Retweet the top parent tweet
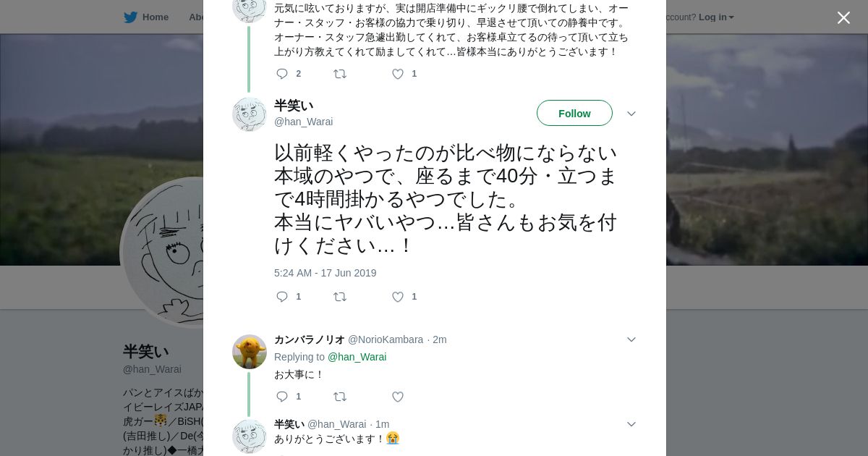Image resolution: width=868 pixels, height=456 pixels. click(340, 74)
